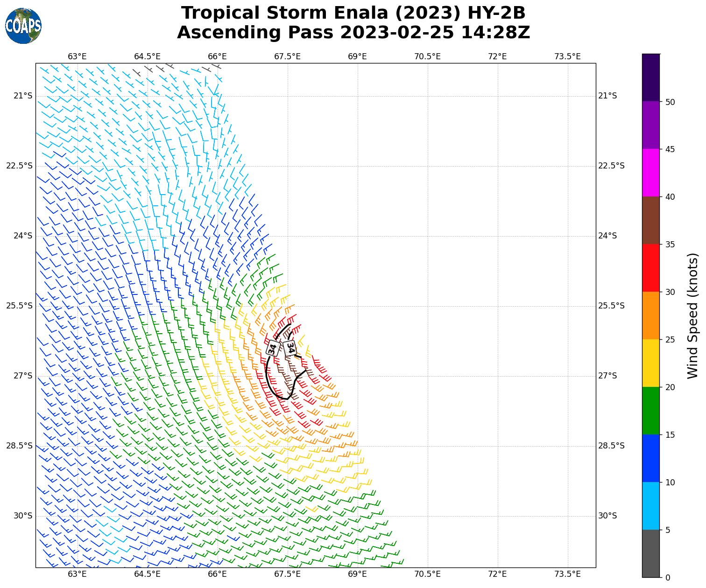The height and width of the screenshot is (588, 706).
Task: Click the 67.5°E label on top axis
Action: 287,56
